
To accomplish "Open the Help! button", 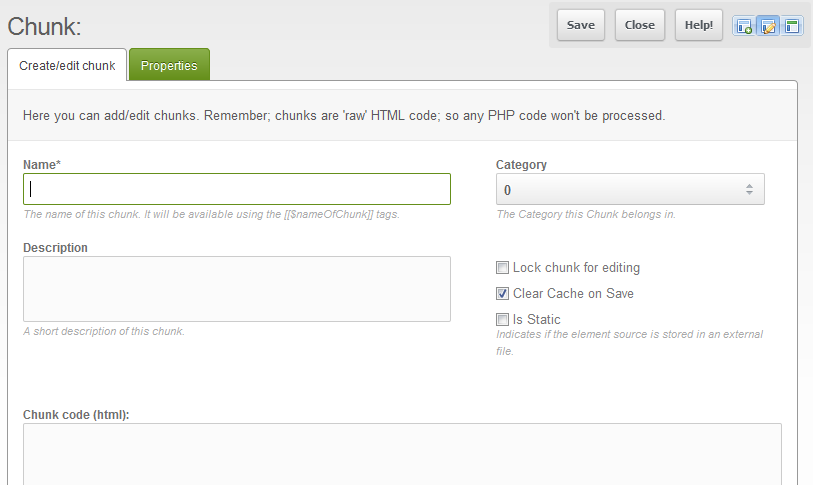I will click(x=699, y=26).
